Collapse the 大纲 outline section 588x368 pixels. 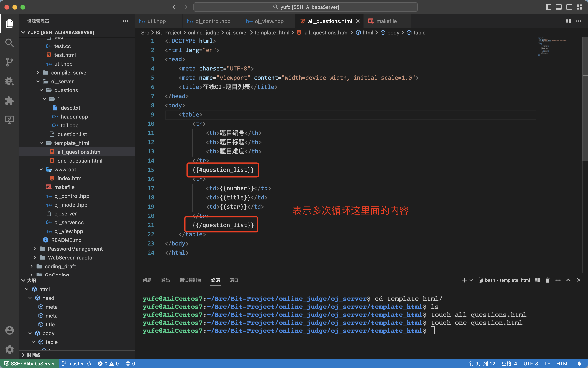pos(77,280)
